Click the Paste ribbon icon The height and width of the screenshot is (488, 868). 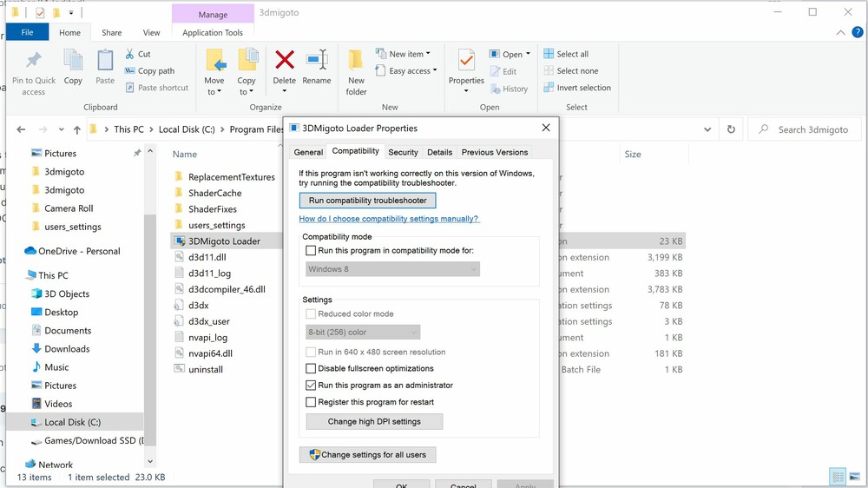coord(105,61)
